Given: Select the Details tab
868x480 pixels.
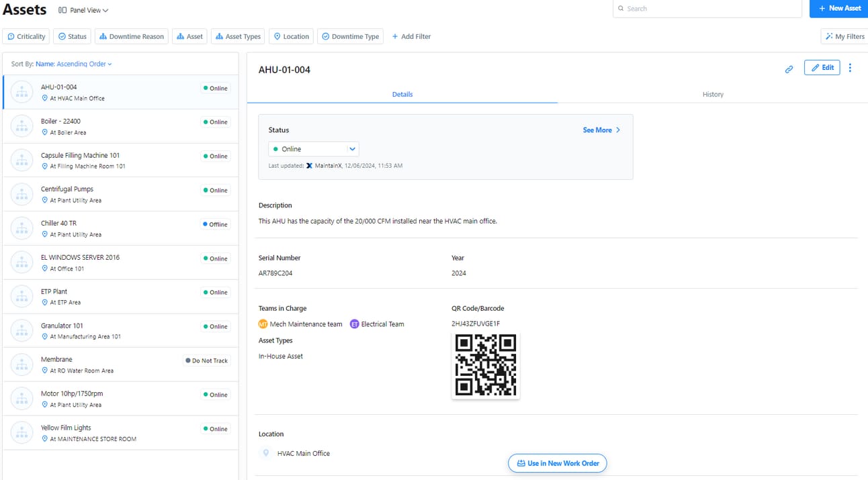Looking at the screenshot, I should (x=402, y=95).
